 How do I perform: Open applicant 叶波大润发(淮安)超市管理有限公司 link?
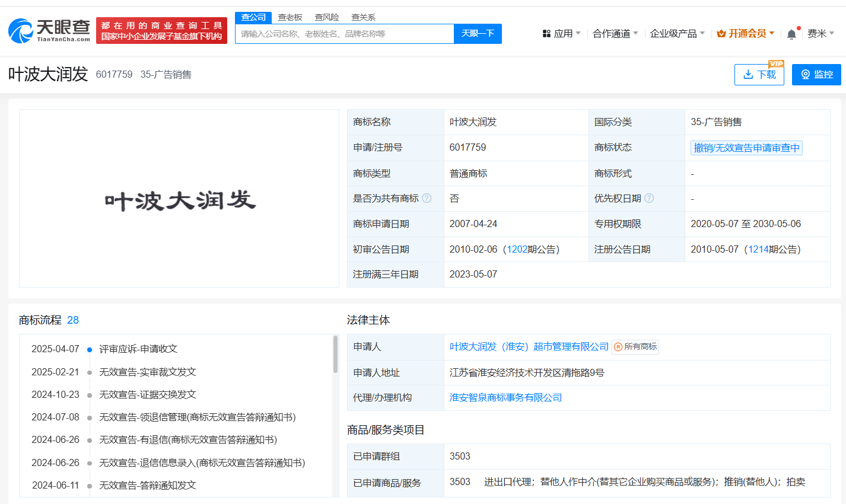tap(529, 347)
